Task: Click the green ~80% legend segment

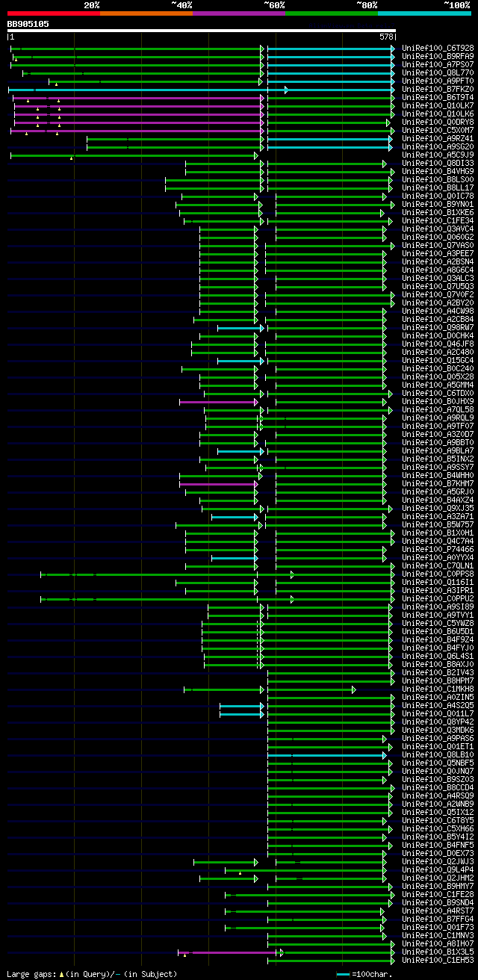Action: click(331, 13)
